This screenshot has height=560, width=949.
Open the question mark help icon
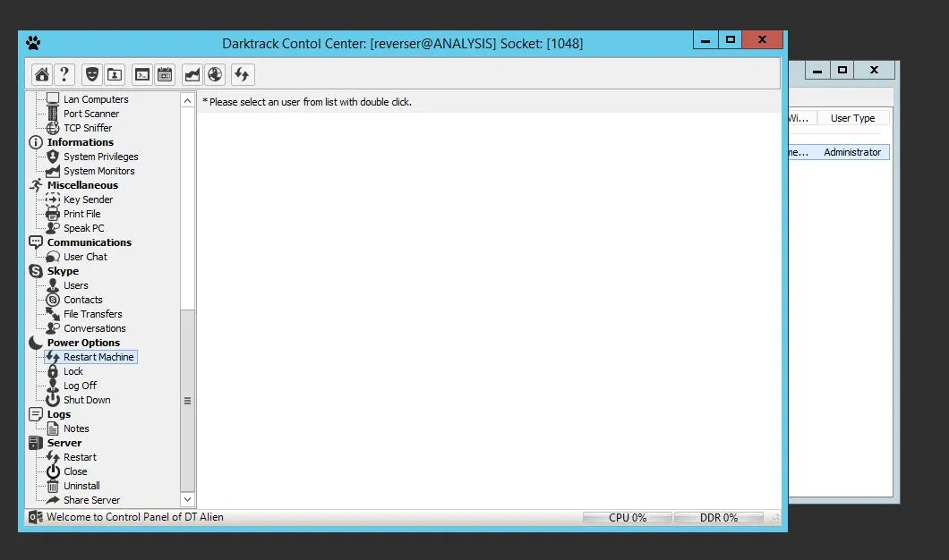point(64,74)
